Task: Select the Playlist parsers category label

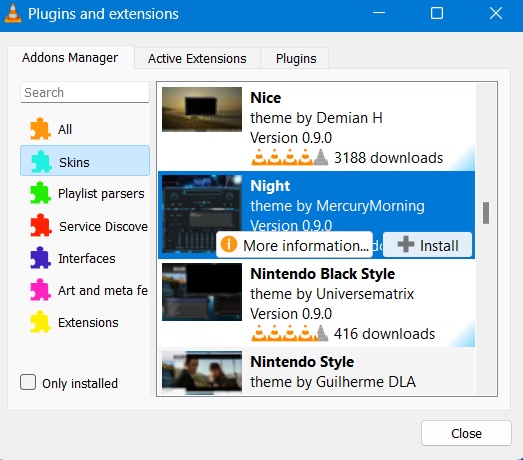Action: click(101, 193)
